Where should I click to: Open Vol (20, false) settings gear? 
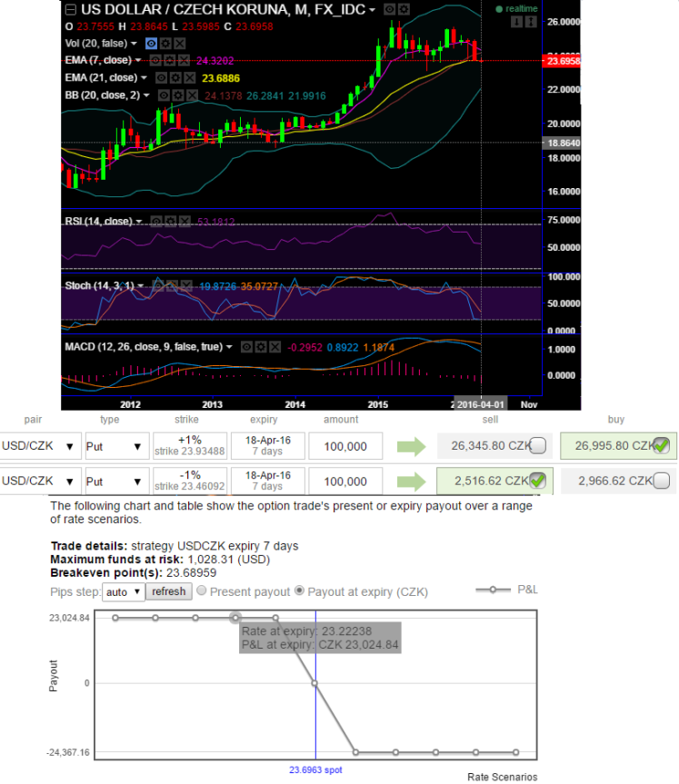tap(165, 44)
